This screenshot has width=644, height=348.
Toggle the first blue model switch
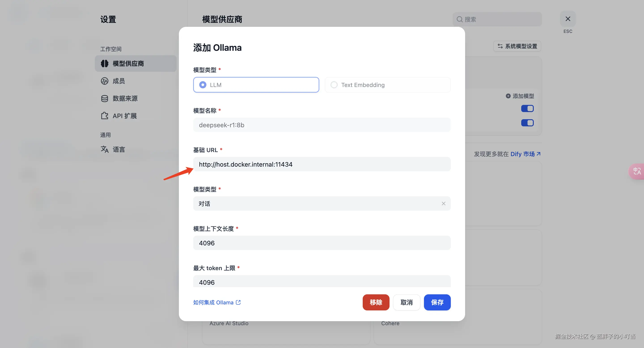point(527,108)
